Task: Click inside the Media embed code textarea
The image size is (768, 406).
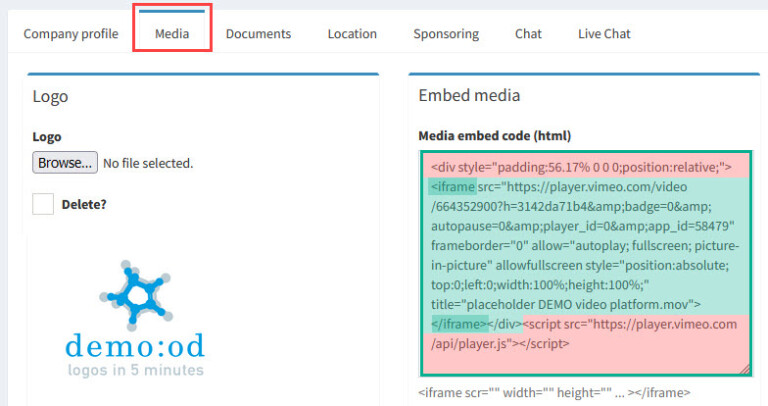Action: pyautogui.click(x=585, y=263)
